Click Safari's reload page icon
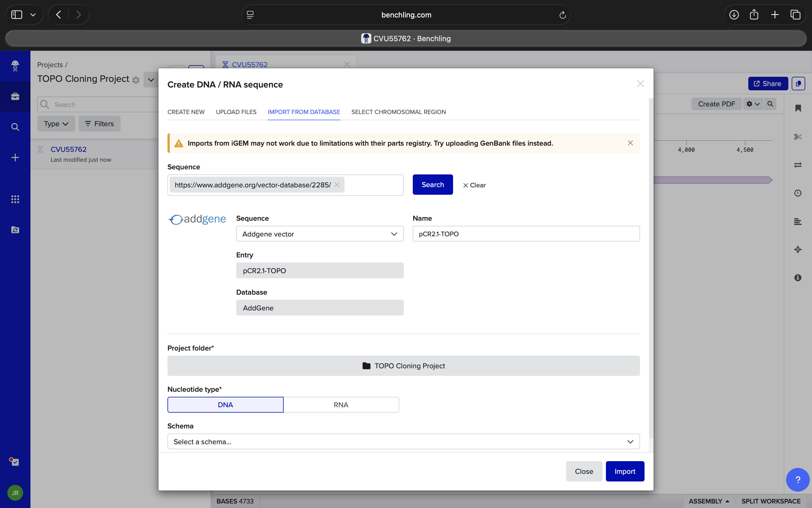Screen dimensions: 812x508 [562, 15]
